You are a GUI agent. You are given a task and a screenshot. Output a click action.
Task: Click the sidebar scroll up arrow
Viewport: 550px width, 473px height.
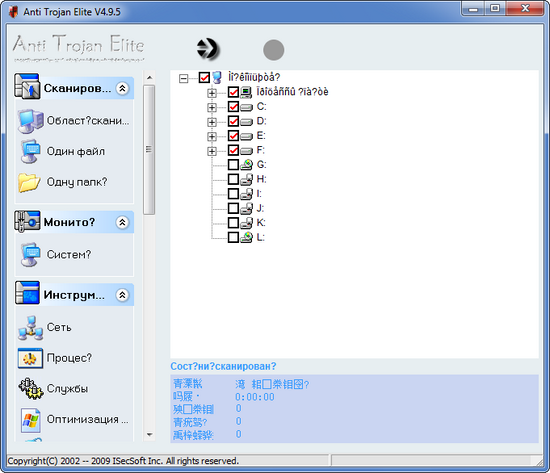coord(149,78)
